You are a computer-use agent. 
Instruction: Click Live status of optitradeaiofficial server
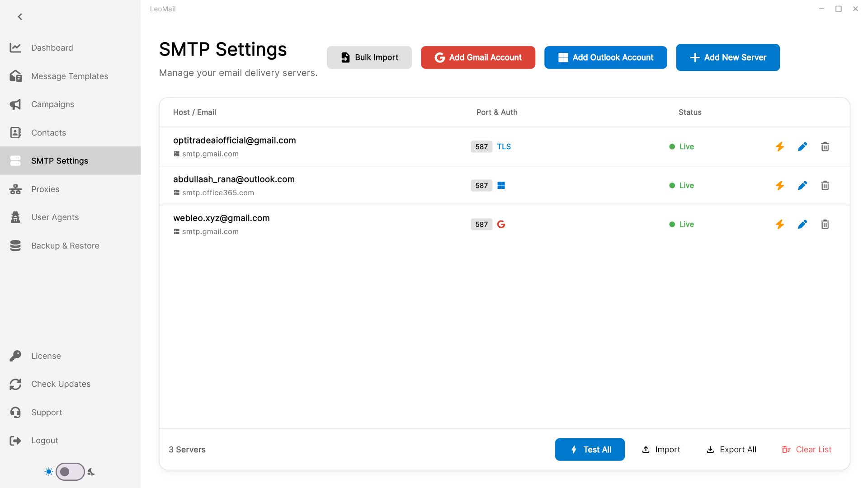tap(682, 146)
